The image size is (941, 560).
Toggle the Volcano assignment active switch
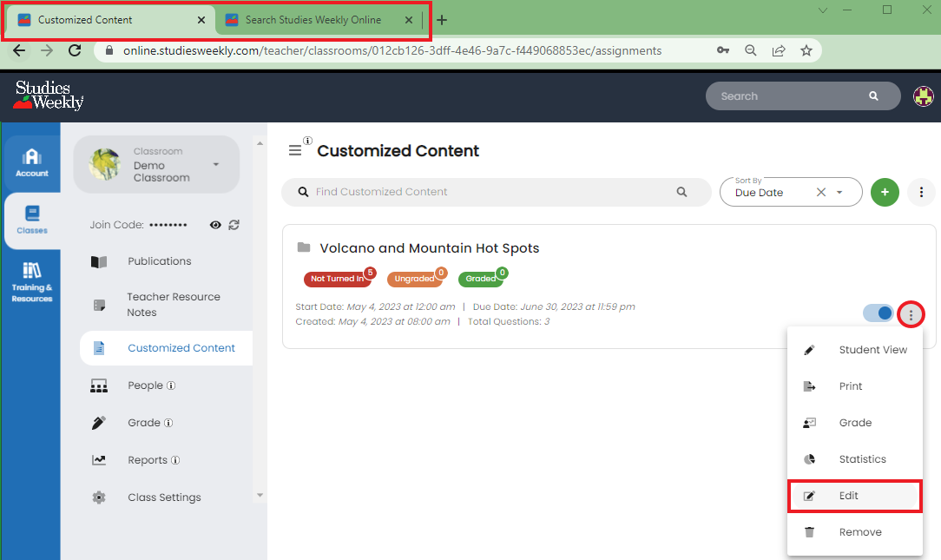click(878, 313)
